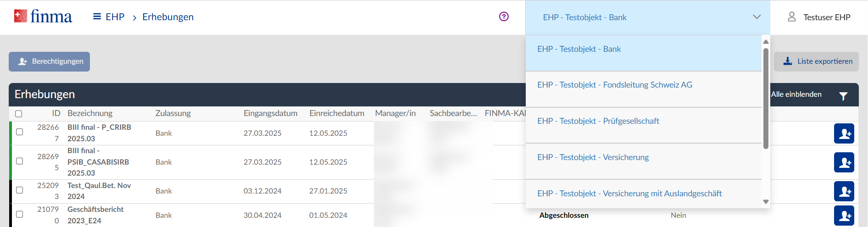
Task: Click assign-user icon for Test_Qaul.Bet. row
Action: point(844,191)
